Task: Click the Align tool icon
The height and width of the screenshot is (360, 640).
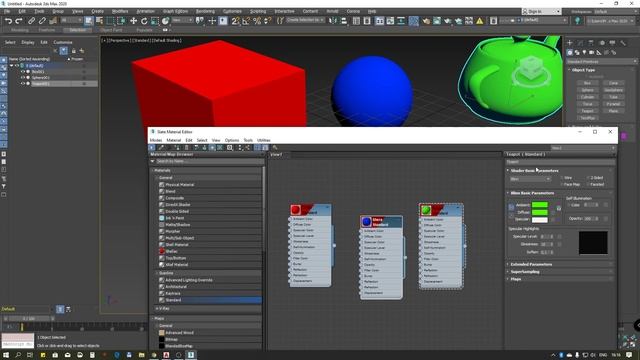Action: point(344,21)
